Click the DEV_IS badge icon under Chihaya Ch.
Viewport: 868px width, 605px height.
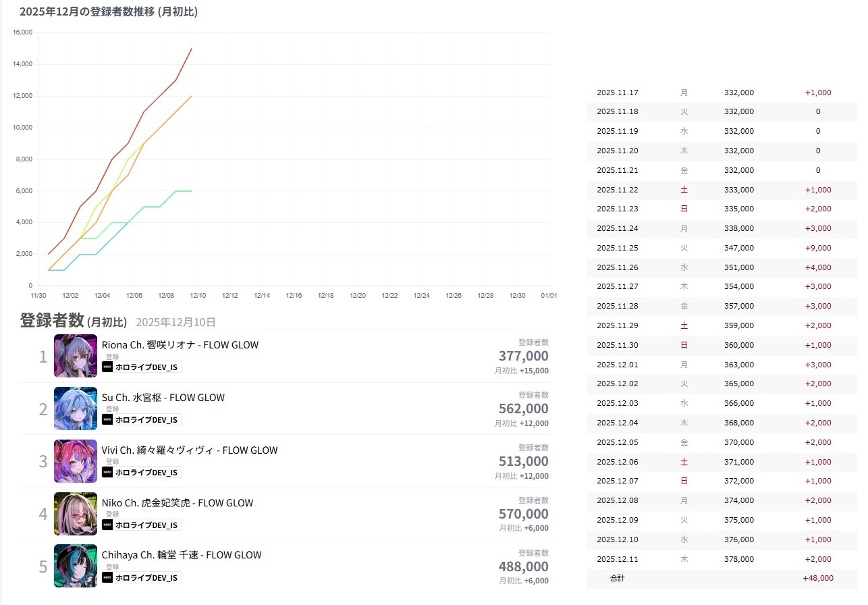(x=107, y=577)
